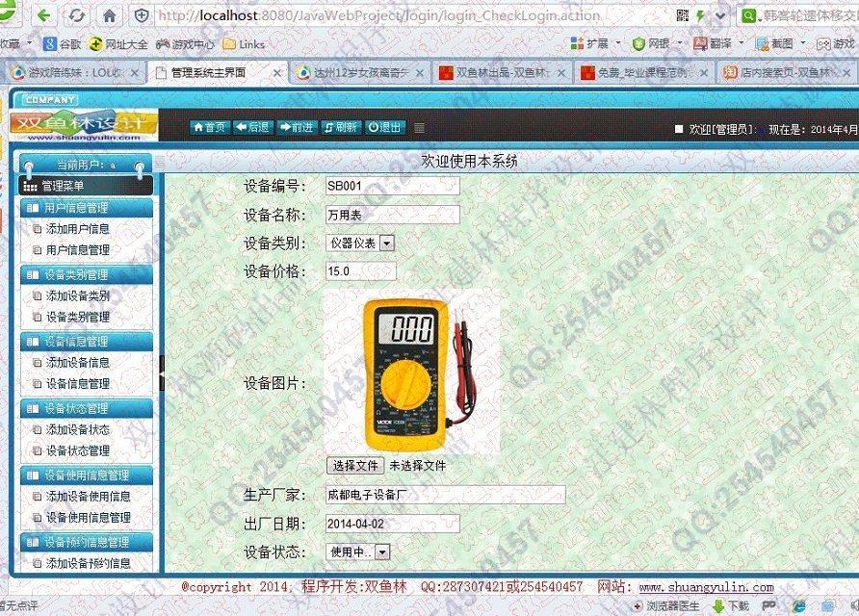The image size is (859, 616).
Task: Click the browser back arrow icon
Action: click(x=44, y=15)
